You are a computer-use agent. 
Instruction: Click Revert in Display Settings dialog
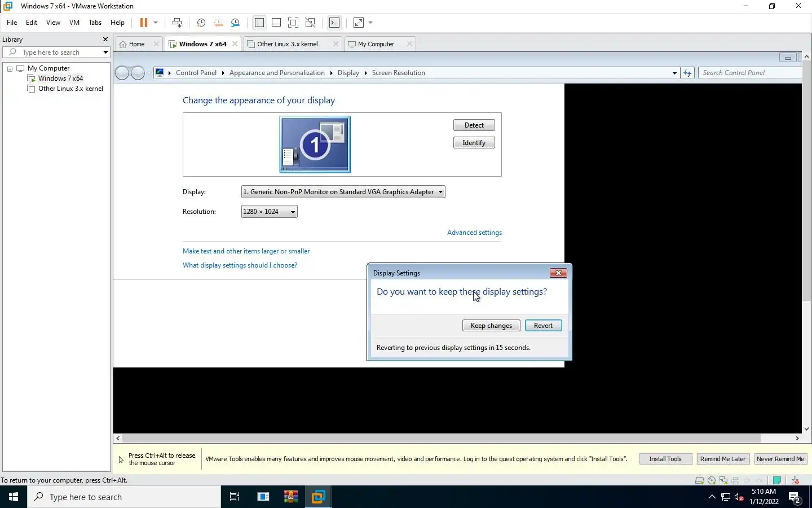544,326
